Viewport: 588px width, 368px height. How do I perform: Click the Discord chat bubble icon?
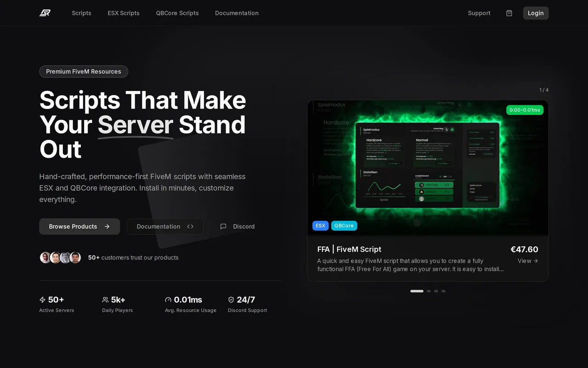(x=223, y=226)
